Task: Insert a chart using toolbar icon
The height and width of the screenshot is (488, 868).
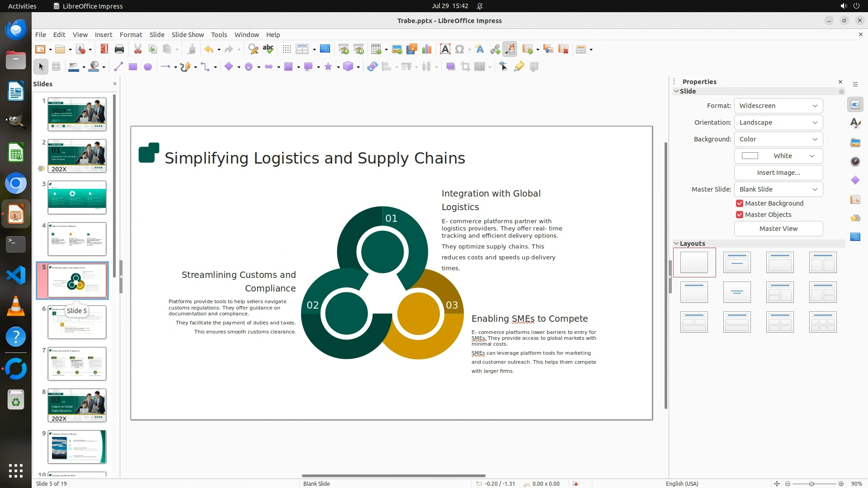Action: pos(426,49)
